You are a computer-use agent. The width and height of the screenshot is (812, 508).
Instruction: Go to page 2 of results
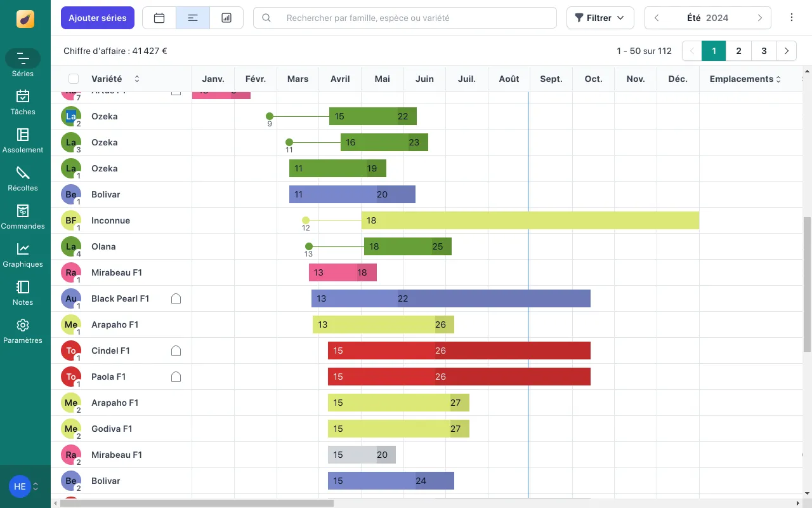coord(738,51)
